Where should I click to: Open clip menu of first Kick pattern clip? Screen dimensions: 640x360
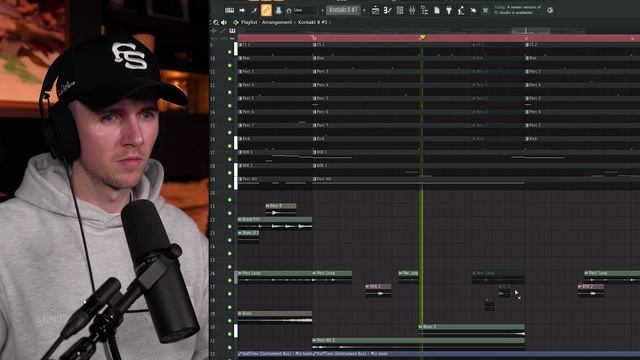(x=240, y=139)
